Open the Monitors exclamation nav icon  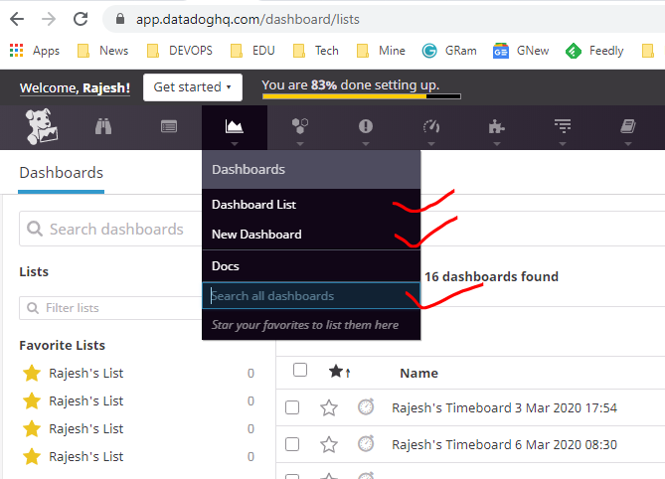point(365,127)
